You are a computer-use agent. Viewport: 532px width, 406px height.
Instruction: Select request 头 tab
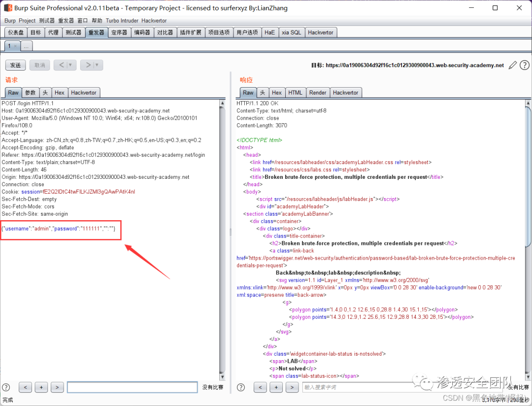[x=45, y=92]
